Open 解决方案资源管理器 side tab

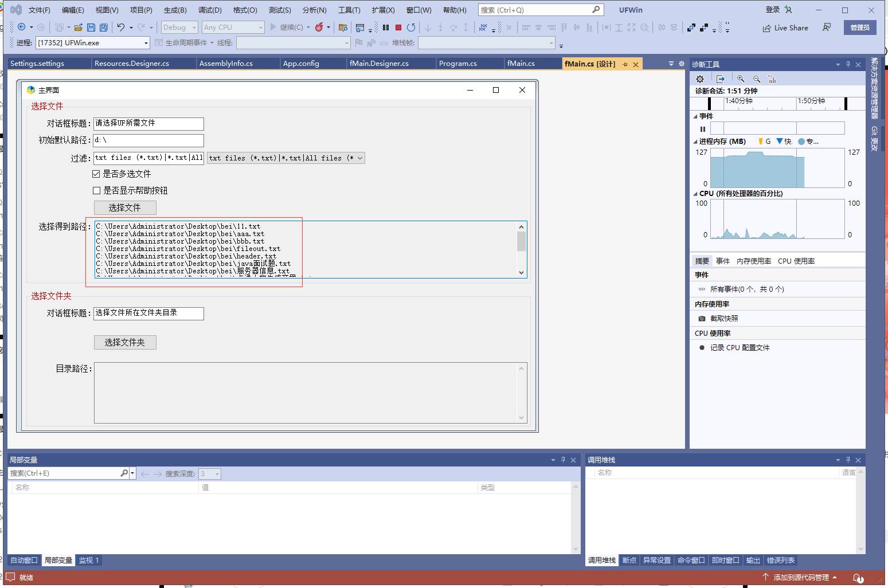pyautogui.click(x=874, y=88)
